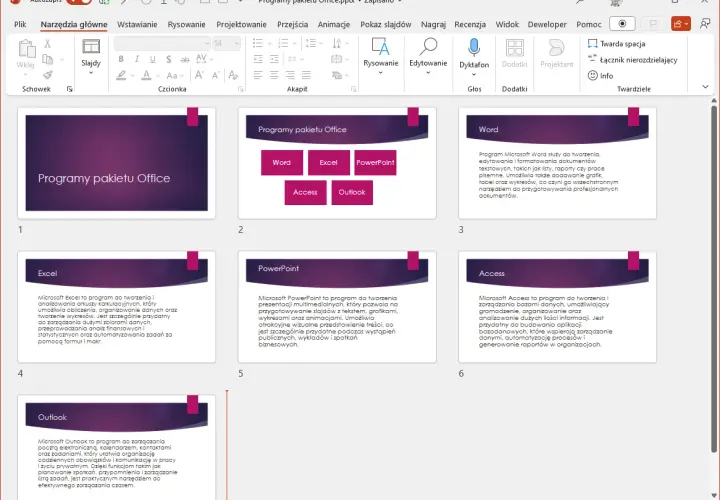Click the Teams presence person icon
Screen dimensions: 720x500
pos(705,24)
